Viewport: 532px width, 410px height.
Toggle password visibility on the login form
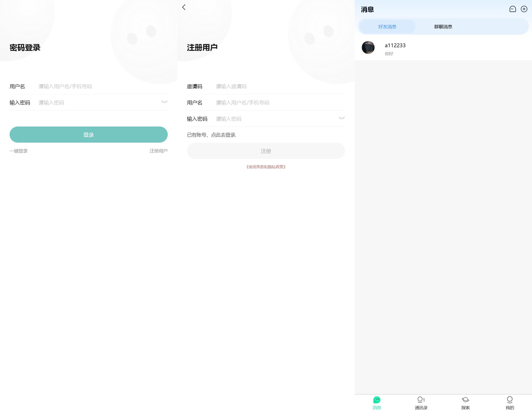(x=165, y=102)
